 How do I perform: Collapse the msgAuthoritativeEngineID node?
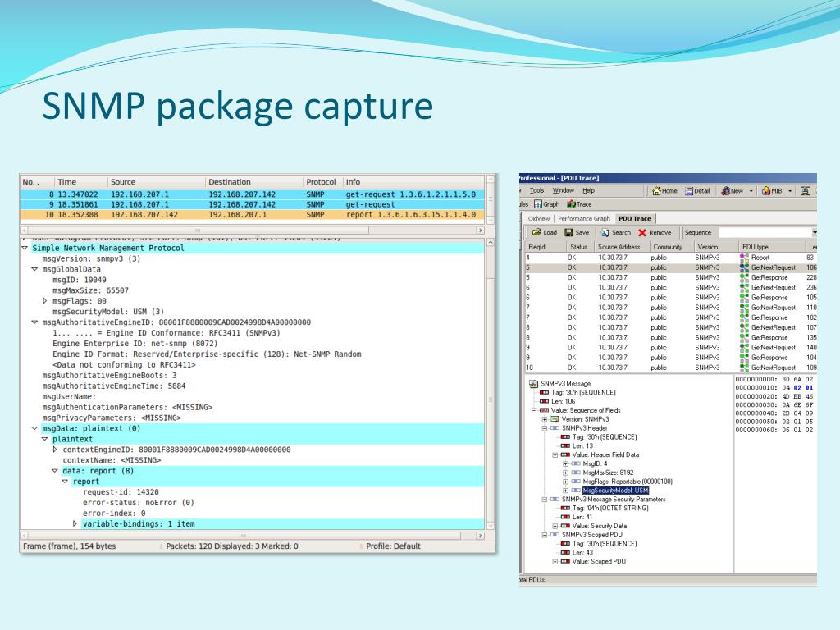coord(34,322)
